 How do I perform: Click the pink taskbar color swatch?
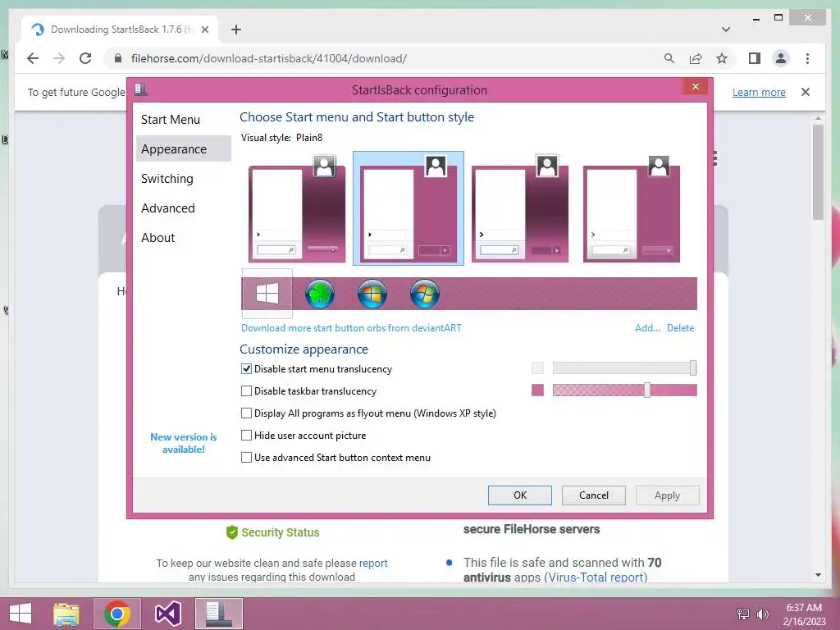coord(538,390)
